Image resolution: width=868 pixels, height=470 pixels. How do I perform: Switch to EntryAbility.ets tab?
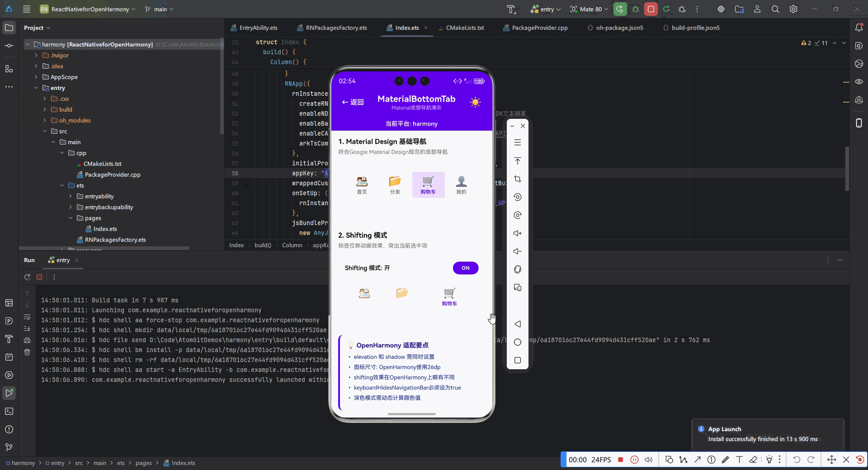pos(254,28)
